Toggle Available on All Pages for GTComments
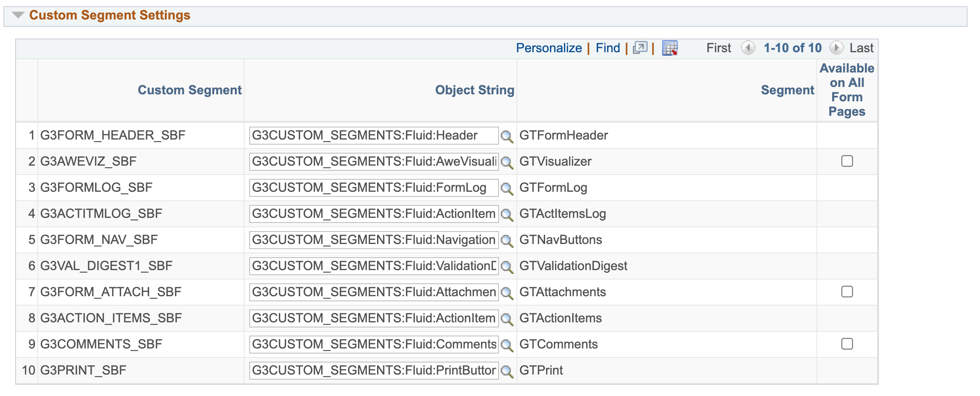 [847, 344]
